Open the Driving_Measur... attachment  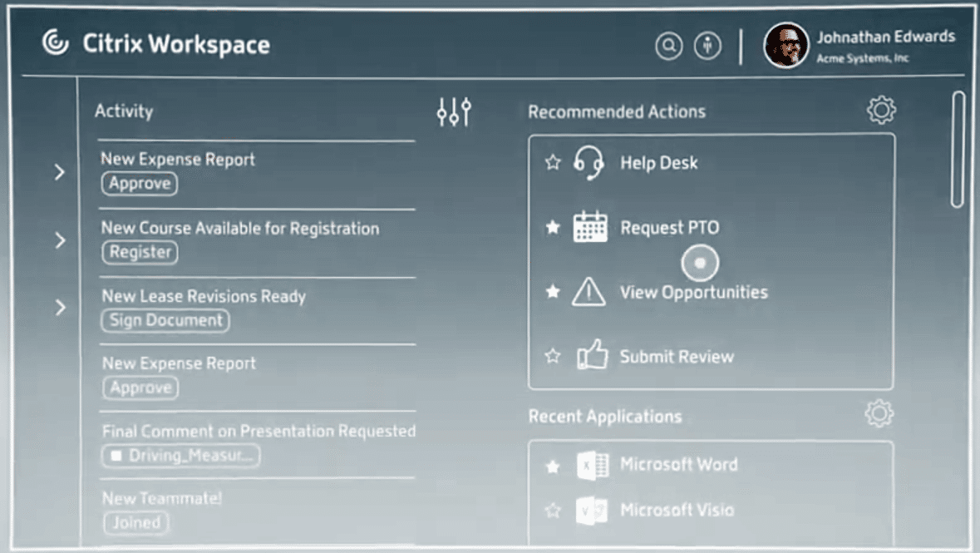(x=181, y=456)
